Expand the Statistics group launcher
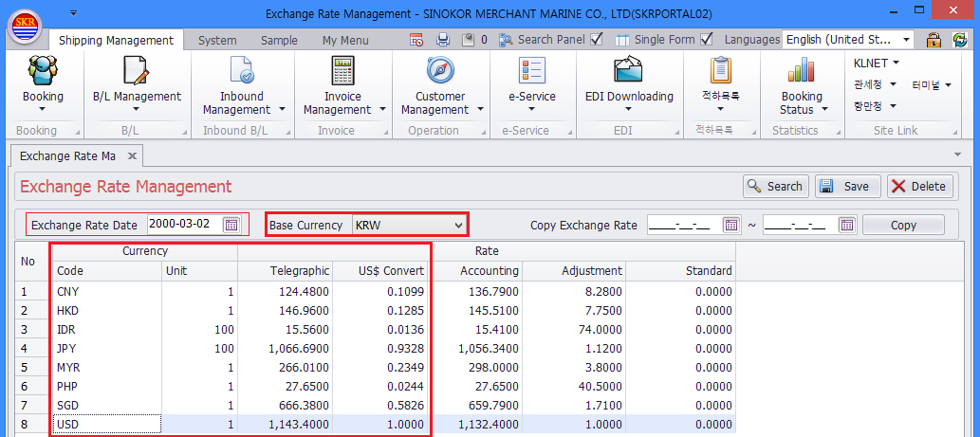Screen dimensions: 980x437 [x=836, y=132]
